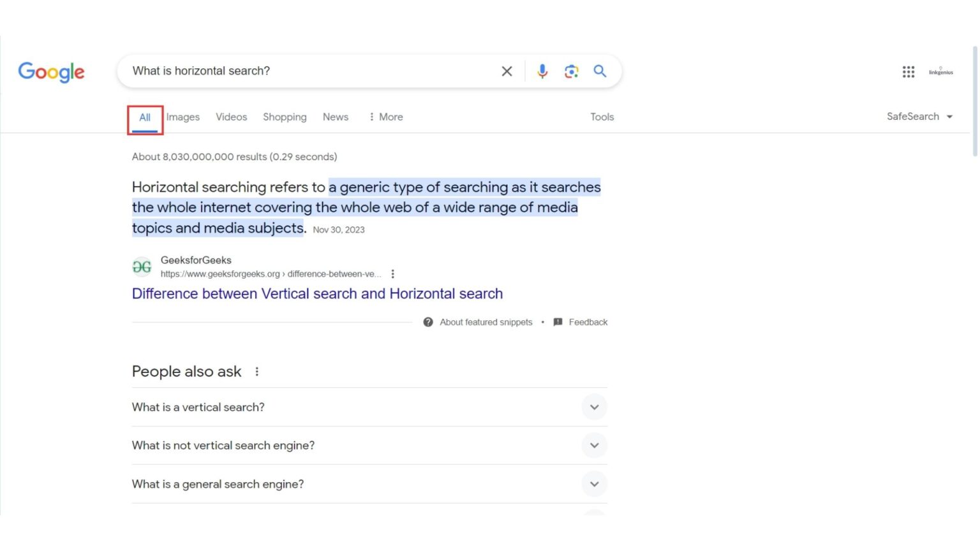This screenshot has height=551, width=980.
Task: Open Google Lens image search
Action: tap(571, 71)
